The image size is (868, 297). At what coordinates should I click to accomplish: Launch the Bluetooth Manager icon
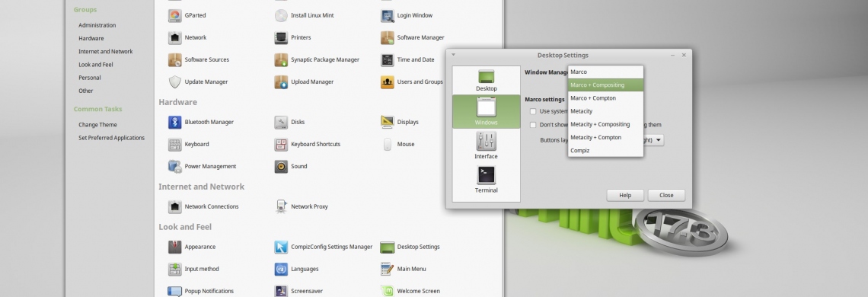click(x=174, y=122)
